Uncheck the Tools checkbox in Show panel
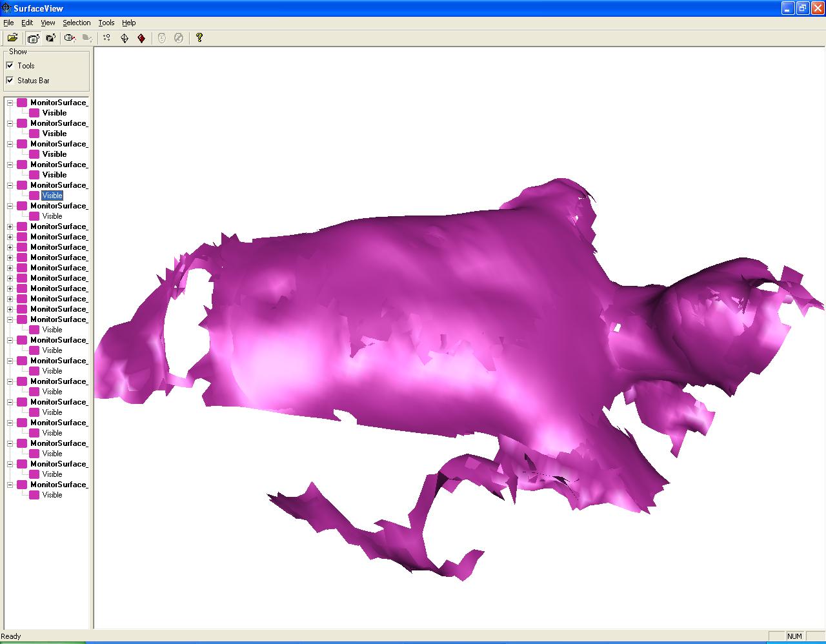The height and width of the screenshot is (644, 826). point(10,65)
